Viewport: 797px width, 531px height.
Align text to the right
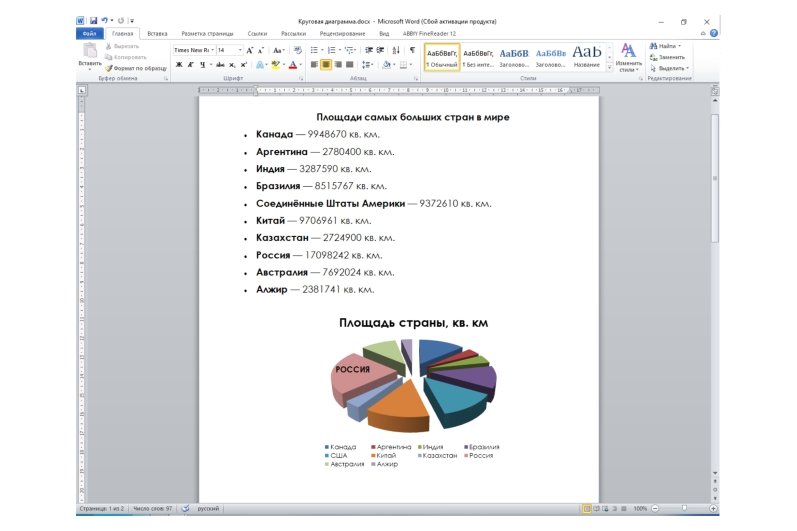click(x=338, y=65)
